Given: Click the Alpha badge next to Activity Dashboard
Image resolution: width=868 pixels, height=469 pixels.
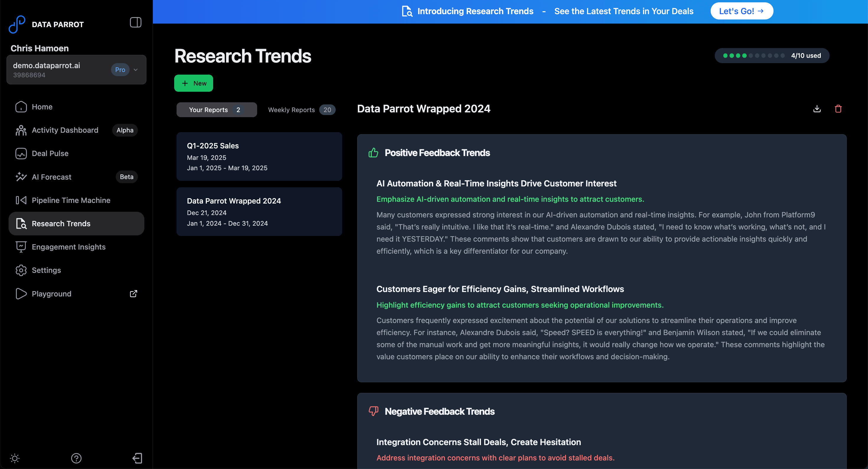Looking at the screenshot, I should click(x=125, y=130).
